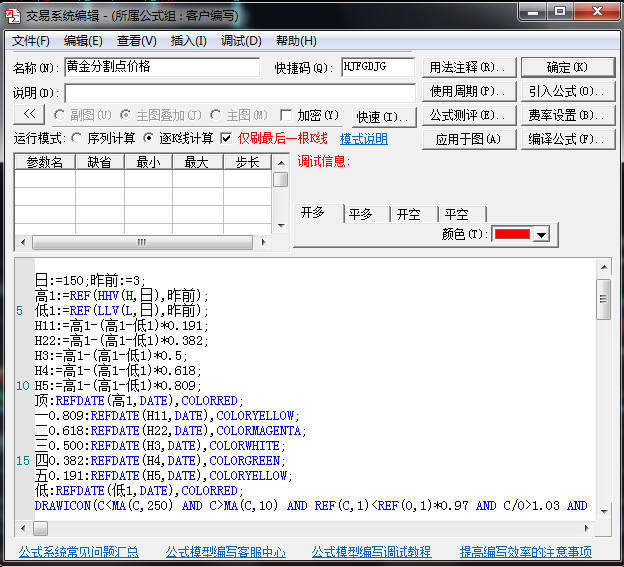Click the 用法注释(R) button

click(x=469, y=67)
